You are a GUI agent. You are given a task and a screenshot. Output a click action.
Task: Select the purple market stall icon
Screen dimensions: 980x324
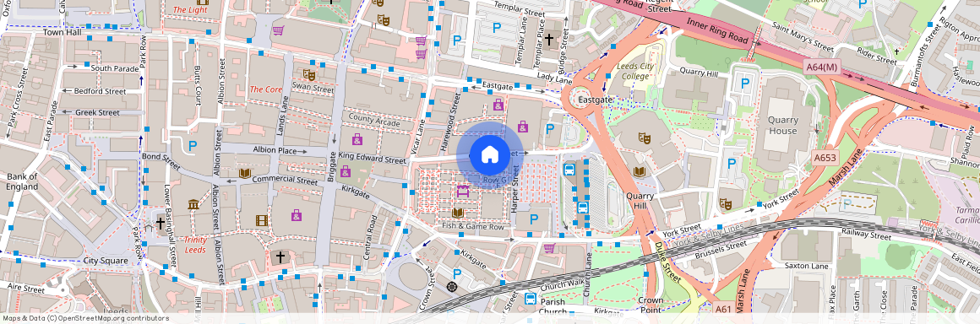[x=463, y=190]
